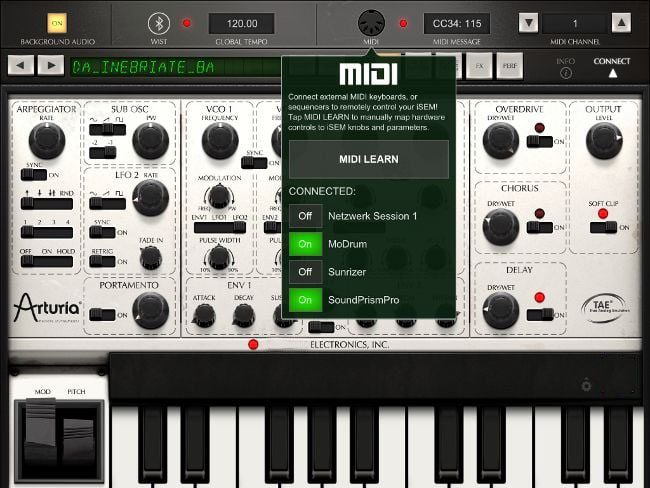650x488 pixels.
Task: Click the Output Level knob
Action: (604, 141)
